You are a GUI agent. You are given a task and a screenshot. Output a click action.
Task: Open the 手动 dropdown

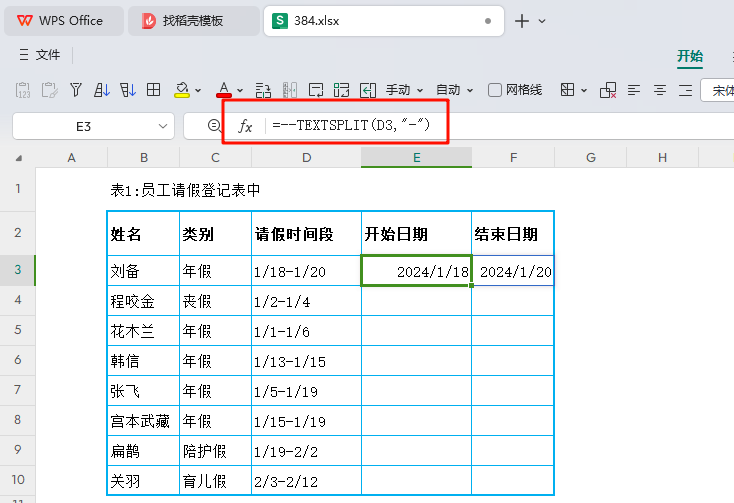click(x=404, y=89)
